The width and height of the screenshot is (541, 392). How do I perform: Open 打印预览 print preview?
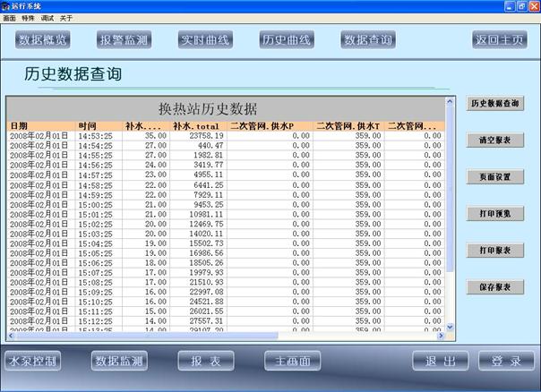pos(495,214)
